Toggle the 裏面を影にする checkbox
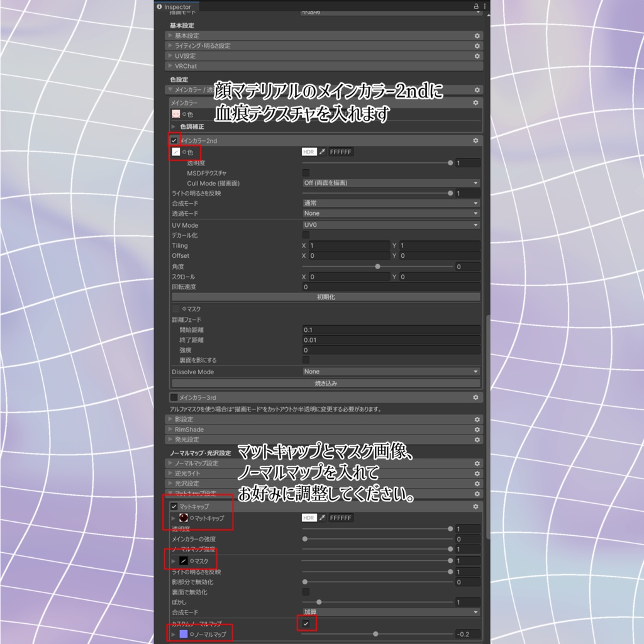 pyautogui.click(x=306, y=360)
